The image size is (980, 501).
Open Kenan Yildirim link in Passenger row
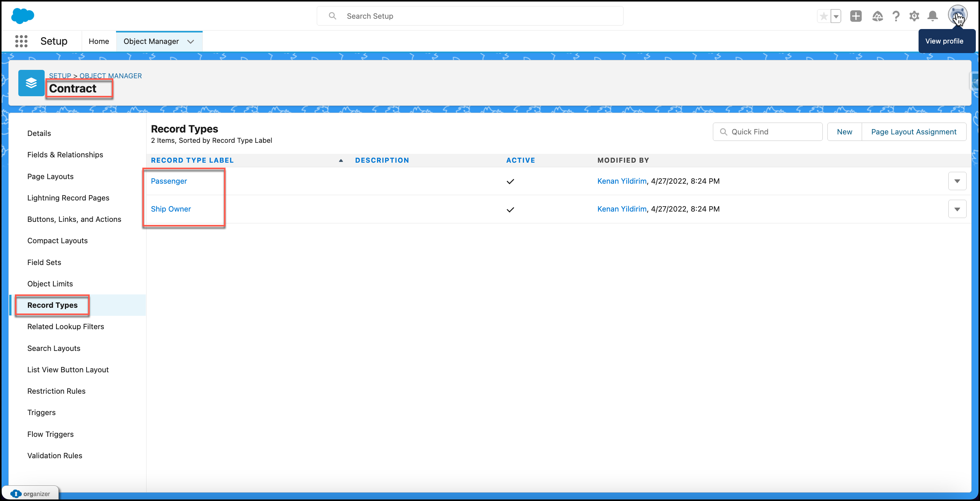[622, 181]
